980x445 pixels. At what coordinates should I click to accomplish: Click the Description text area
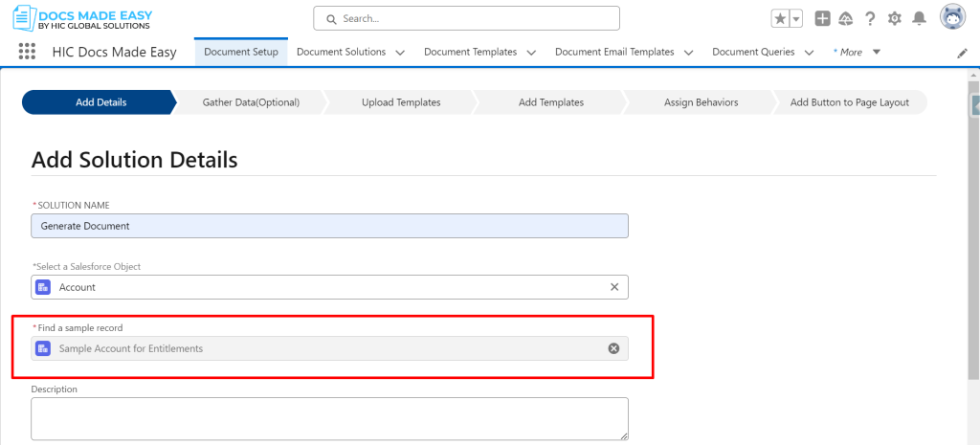click(x=329, y=419)
